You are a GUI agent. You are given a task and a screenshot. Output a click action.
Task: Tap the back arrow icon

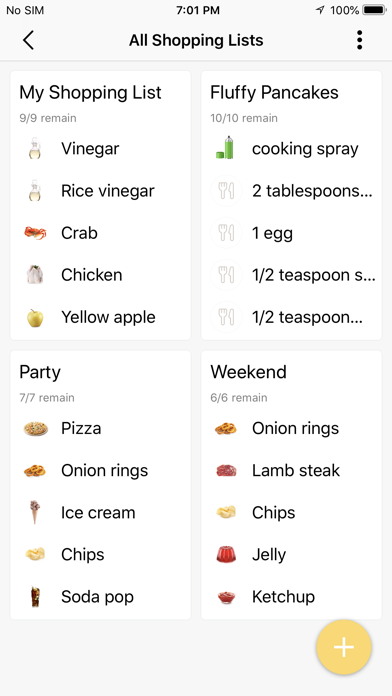pos(28,40)
